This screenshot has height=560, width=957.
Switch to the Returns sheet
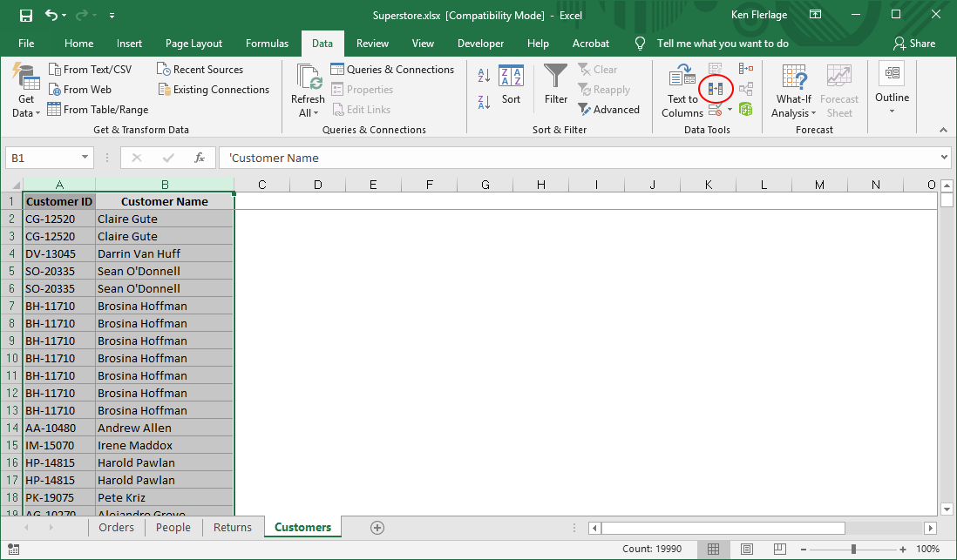pos(233,528)
